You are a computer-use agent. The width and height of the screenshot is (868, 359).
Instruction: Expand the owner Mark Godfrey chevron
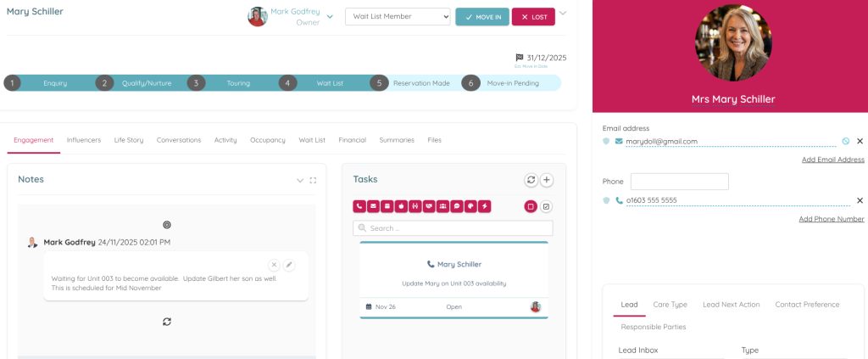pyautogui.click(x=330, y=16)
